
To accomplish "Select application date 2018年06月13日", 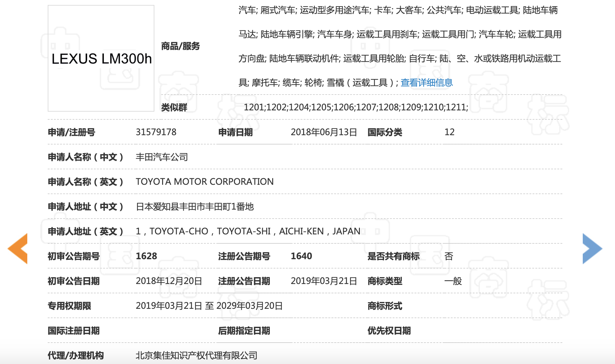I will [x=324, y=132].
